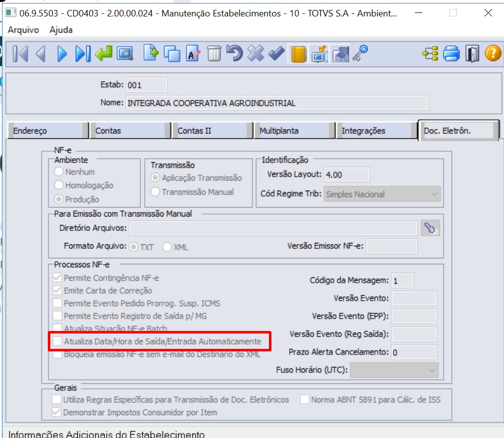Click the Versão Evento field
Image resolution: width=504 pixels, height=438 pixels.
click(414, 299)
